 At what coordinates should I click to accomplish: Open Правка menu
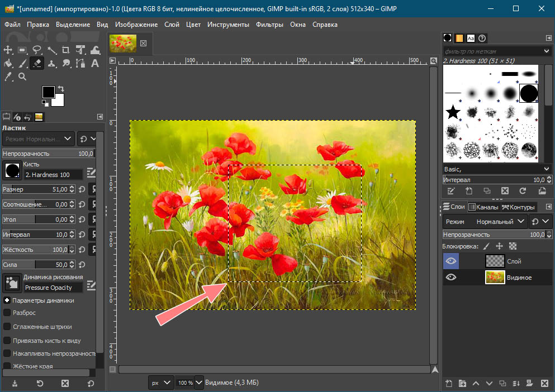click(x=38, y=25)
